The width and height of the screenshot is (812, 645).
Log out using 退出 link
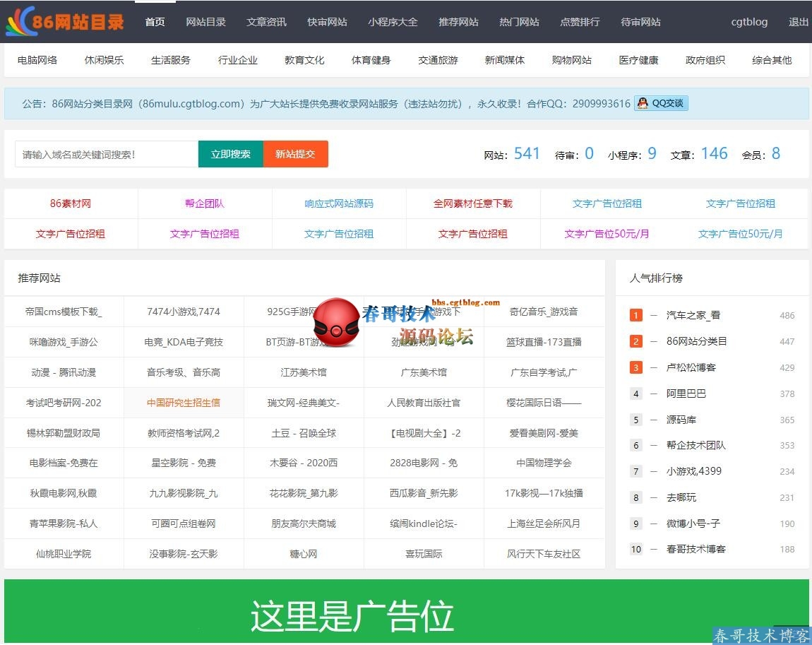click(x=798, y=22)
